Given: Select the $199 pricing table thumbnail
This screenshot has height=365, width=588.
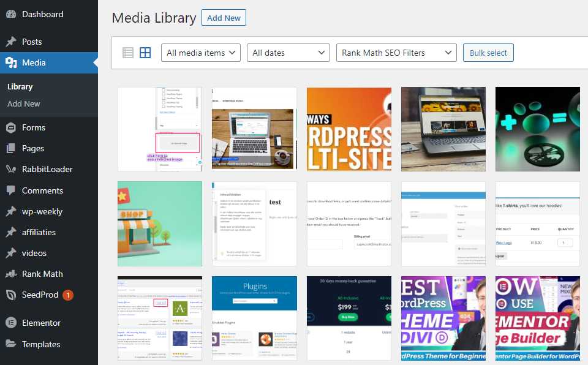Looking at the screenshot, I should tap(349, 318).
